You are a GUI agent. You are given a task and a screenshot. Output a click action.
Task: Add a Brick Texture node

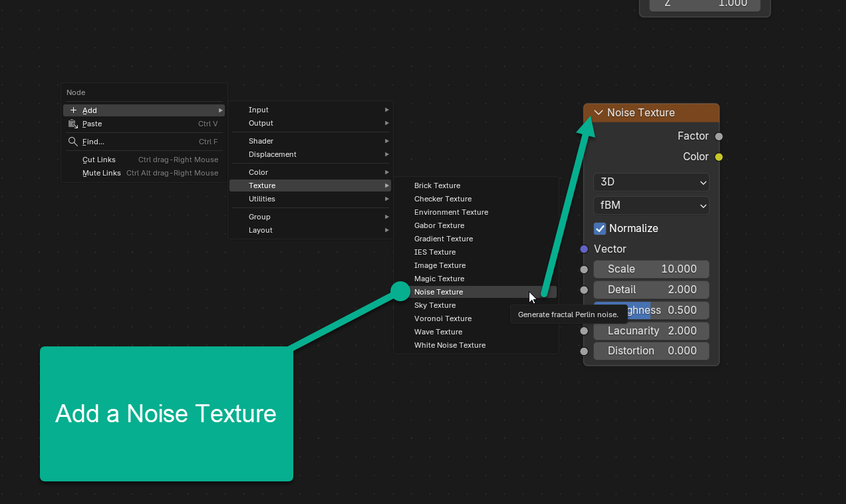point(476,186)
